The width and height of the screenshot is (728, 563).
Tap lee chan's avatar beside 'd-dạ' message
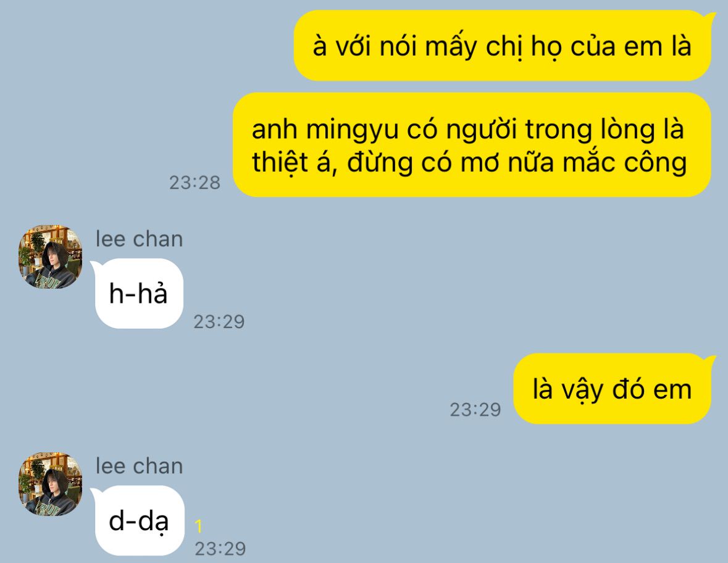[50, 484]
